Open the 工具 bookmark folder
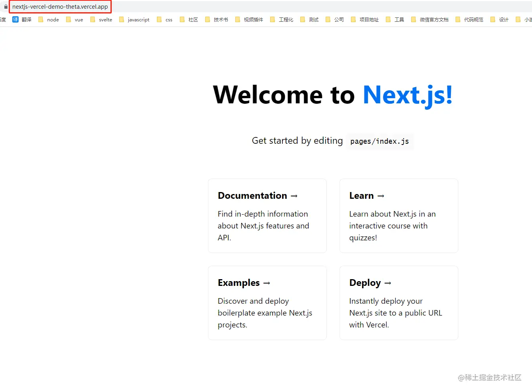The height and width of the screenshot is (392, 532). pos(395,19)
